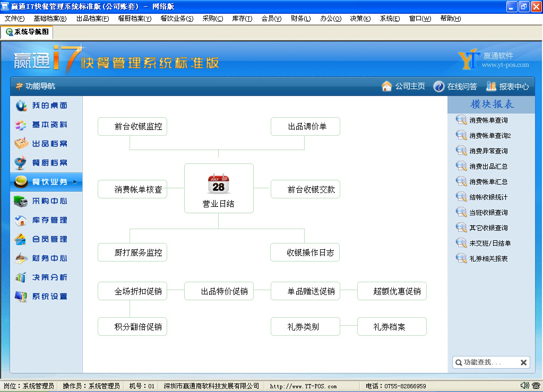Click the 在线问答 question mark icon
The image size is (543, 392).
pos(439,86)
